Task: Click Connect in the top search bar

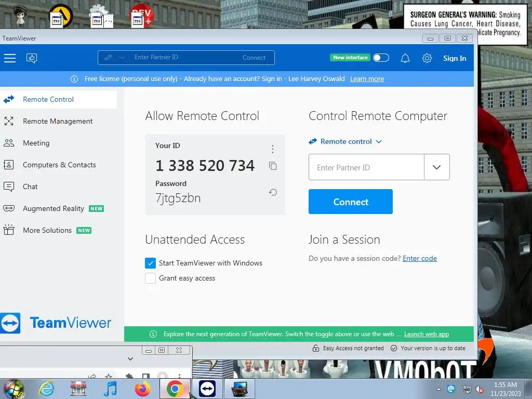Action: [254, 58]
